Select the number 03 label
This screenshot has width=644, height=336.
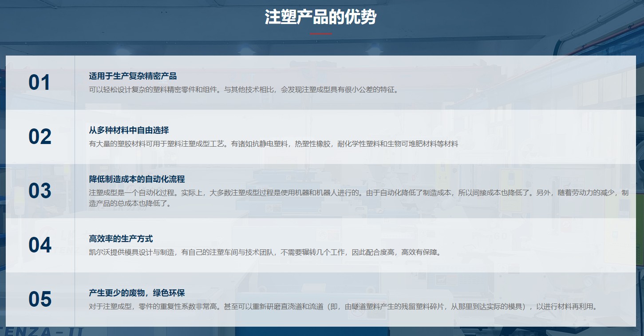click(x=40, y=191)
